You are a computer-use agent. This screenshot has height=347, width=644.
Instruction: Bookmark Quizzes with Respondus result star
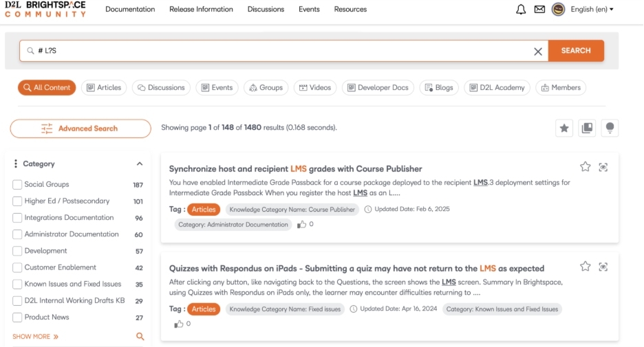click(x=586, y=266)
